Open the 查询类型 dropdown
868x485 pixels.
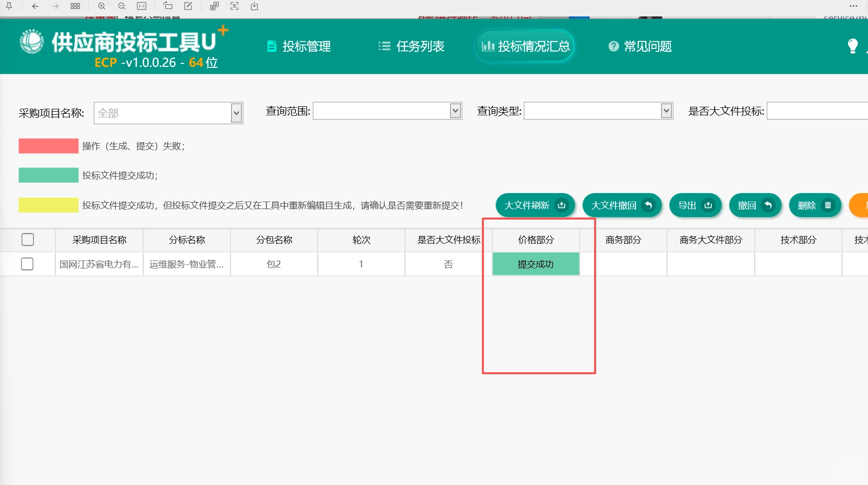tap(666, 111)
